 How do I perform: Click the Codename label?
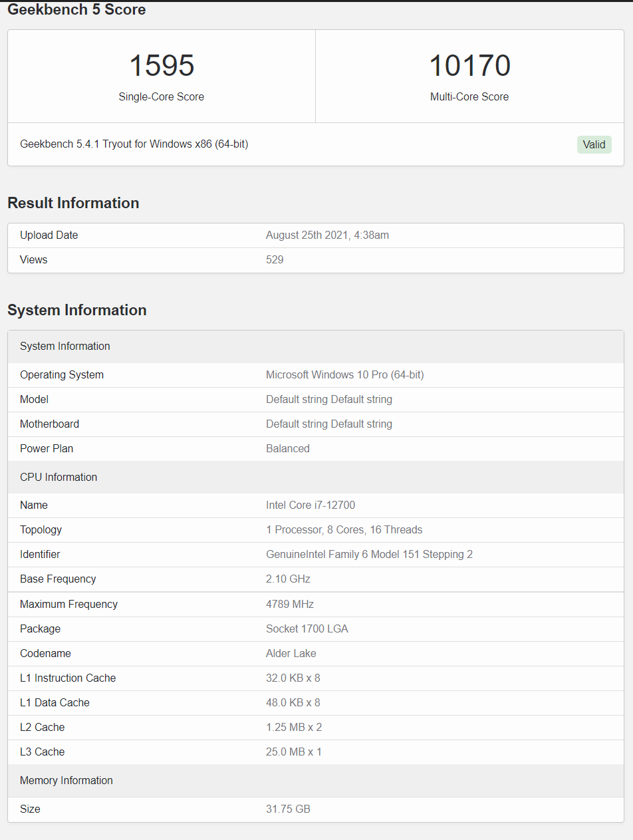pos(46,653)
